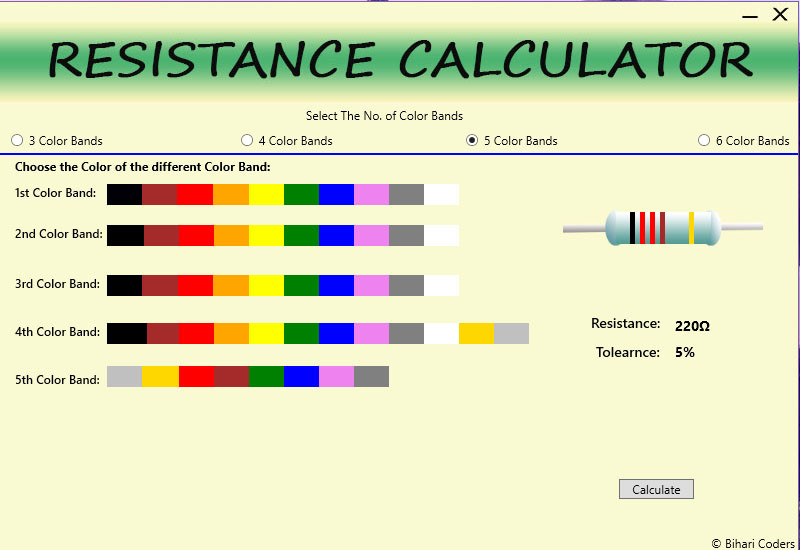Pick yellow for the 1st Color Band
800x550 pixels.
point(266,194)
